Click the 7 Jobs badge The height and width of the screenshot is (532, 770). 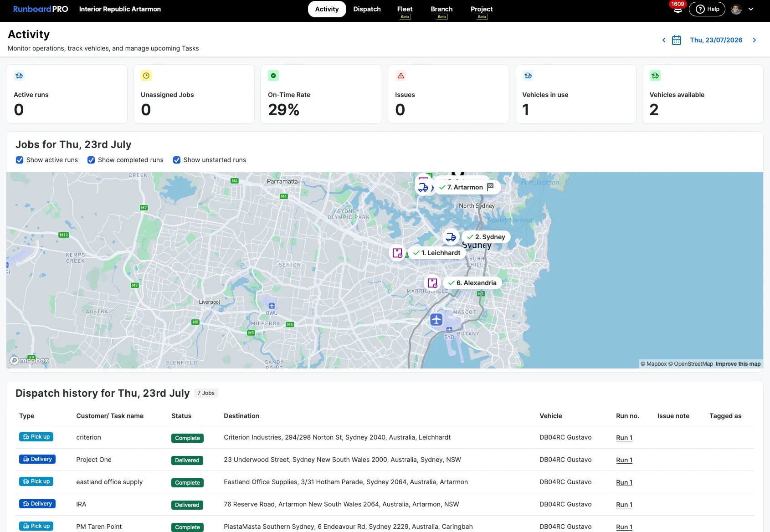point(206,393)
